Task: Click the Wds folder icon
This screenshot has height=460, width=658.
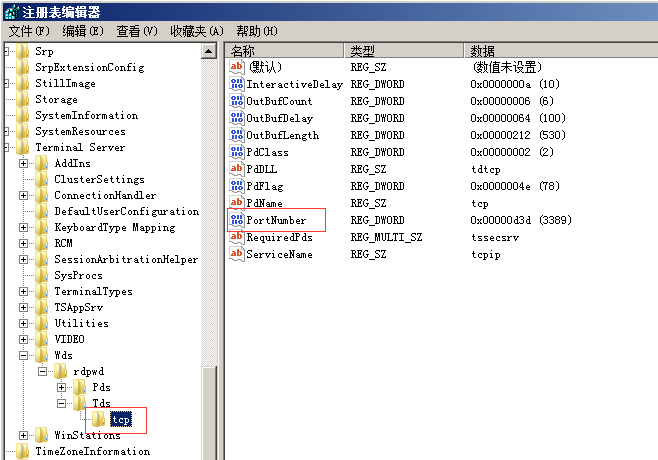Action: (41, 355)
